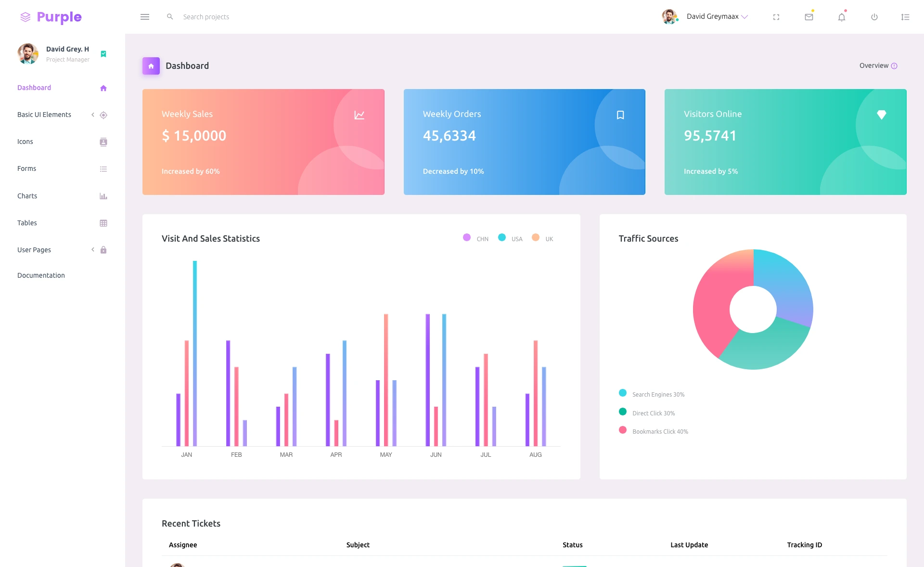The image size is (924, 567).
Task: Click the Purple logo
Action: point(51,17)
